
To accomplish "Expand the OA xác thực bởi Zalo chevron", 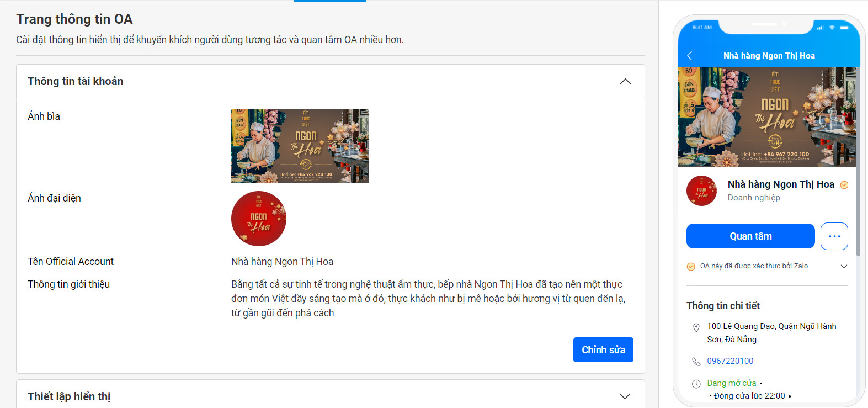I will click(x=844, y=267).
